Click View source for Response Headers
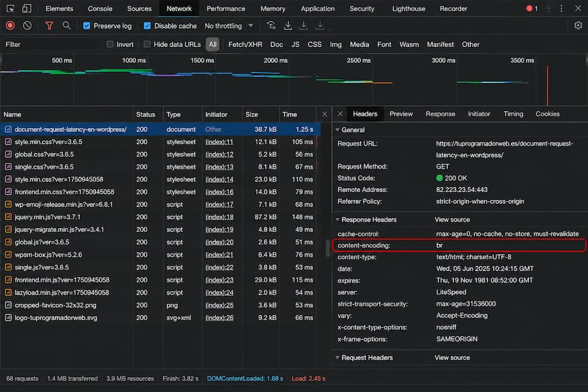Image resolution: width=588 pixels, height=392 pixels. pos(452,220)
